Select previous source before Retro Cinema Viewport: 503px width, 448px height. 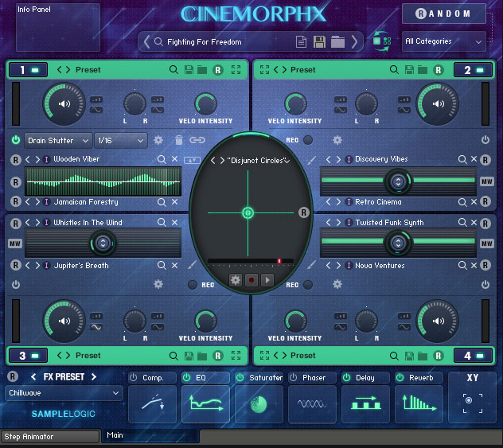pyautogui.click(x=328, y=201)
